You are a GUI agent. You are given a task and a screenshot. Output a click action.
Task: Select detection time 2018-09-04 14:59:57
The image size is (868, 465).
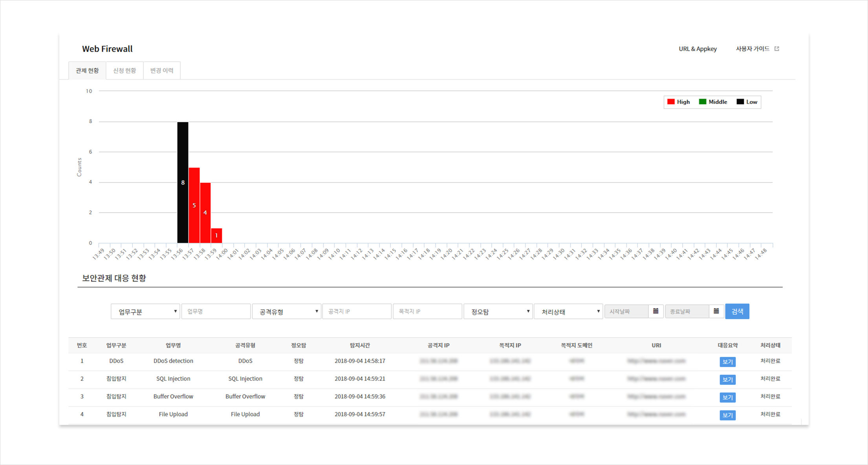pyautogui.click(x=360, y=414)
